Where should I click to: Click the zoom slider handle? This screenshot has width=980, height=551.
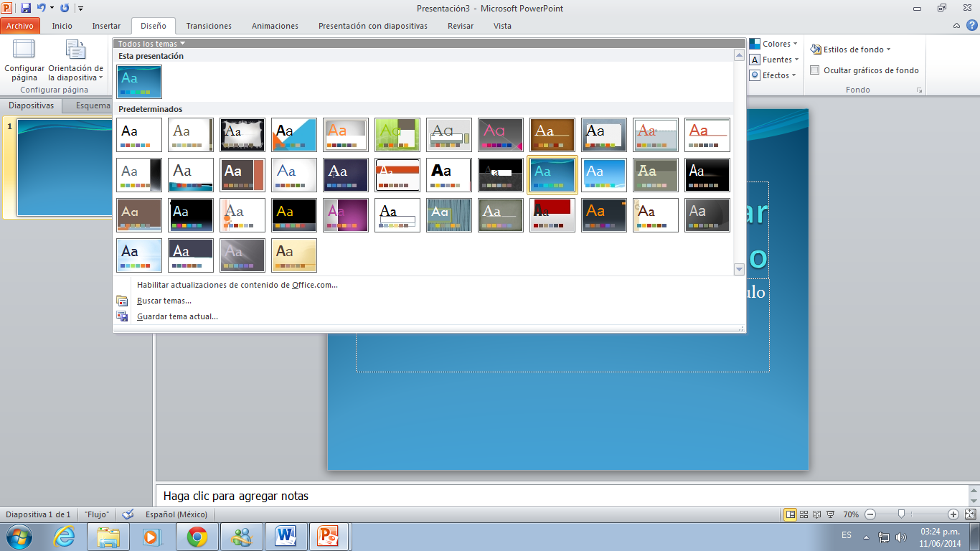[901, 514]
